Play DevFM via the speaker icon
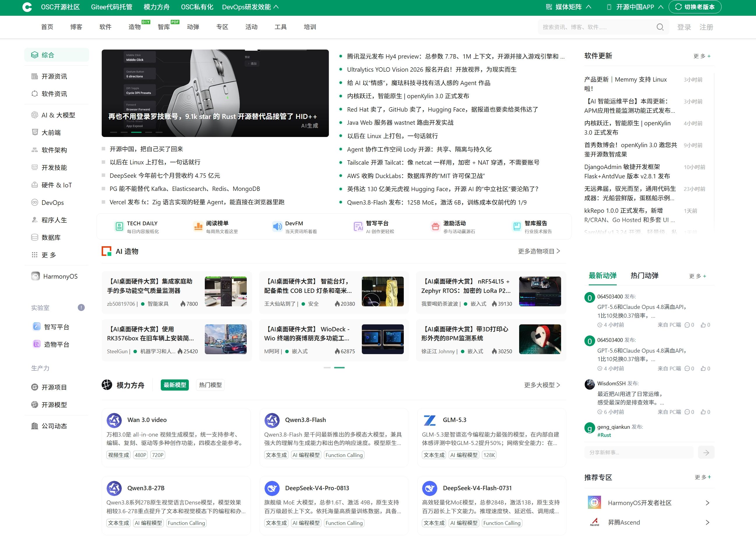This screenshot has width=756, height=538. [x=277, y=227]
